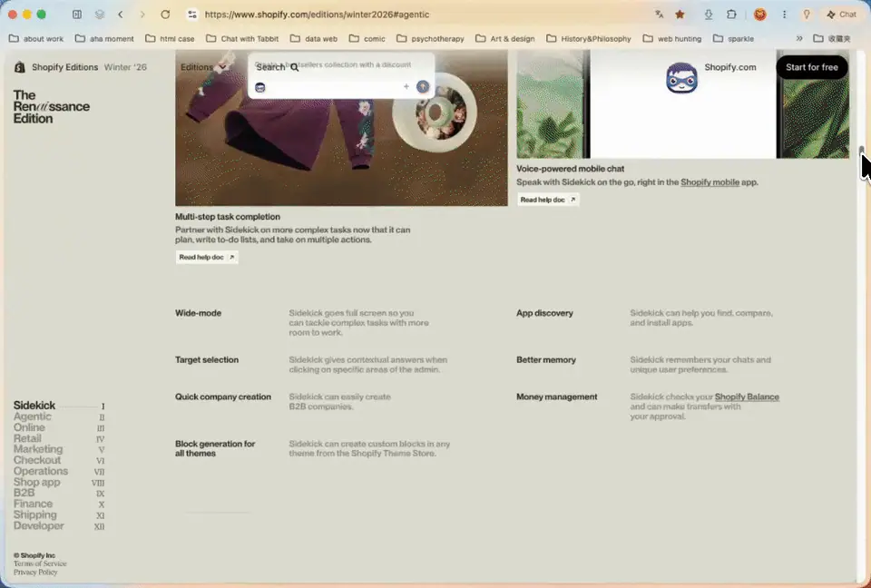Jump to the Sidekick section in sidebar
The image size is (871, 588).
34,406
